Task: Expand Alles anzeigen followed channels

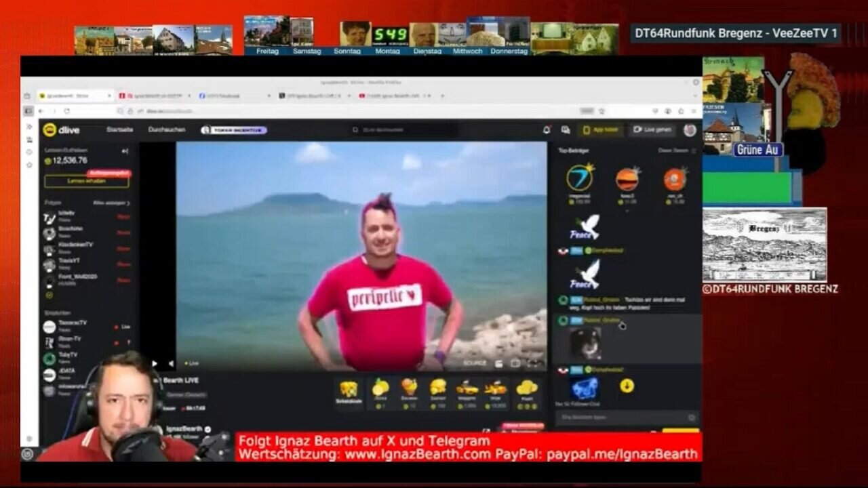Action: 112,203
